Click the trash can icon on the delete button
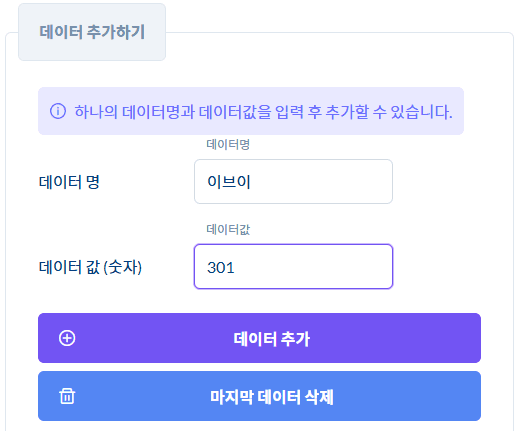 tap(67, 396)
